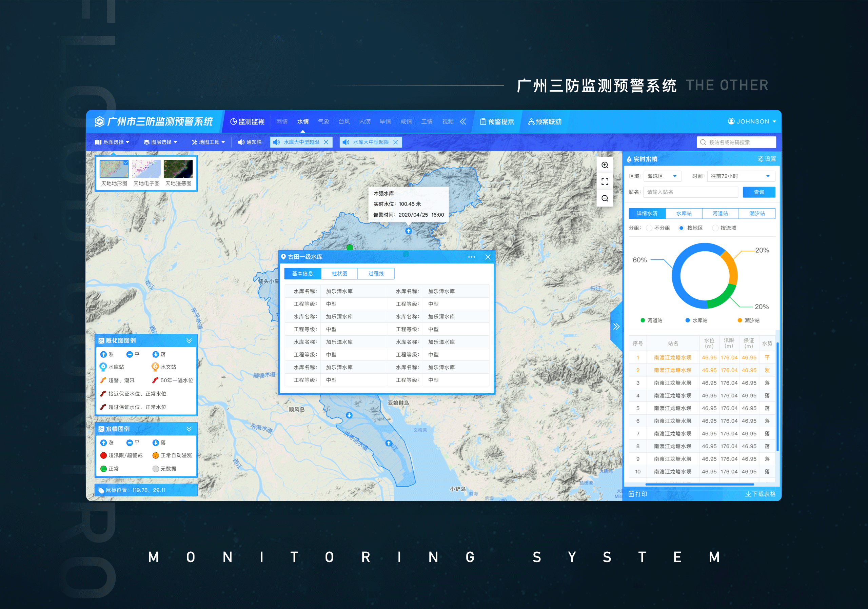The height and width of the screenshot is (609, 868).
Task: Switch to 水库站 tab in right panel
Action: (684, 214)
